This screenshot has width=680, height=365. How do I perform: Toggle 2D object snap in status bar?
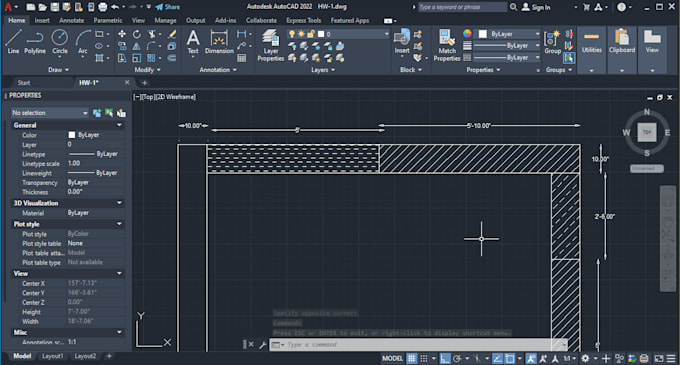coord(510,358)
